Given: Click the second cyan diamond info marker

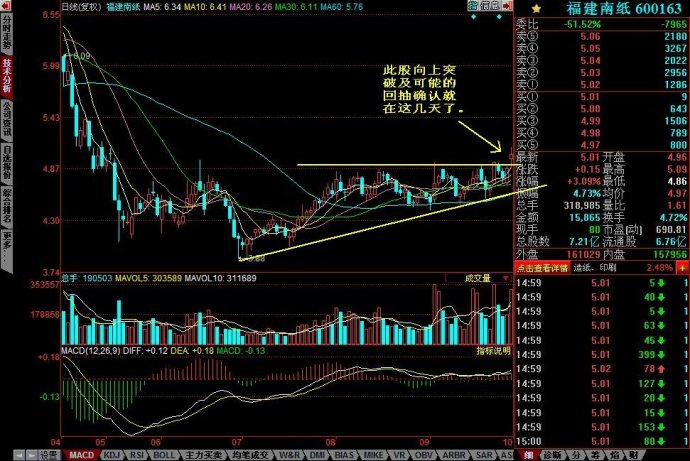Looking at the screenshot, I should [x=499, y=17].
